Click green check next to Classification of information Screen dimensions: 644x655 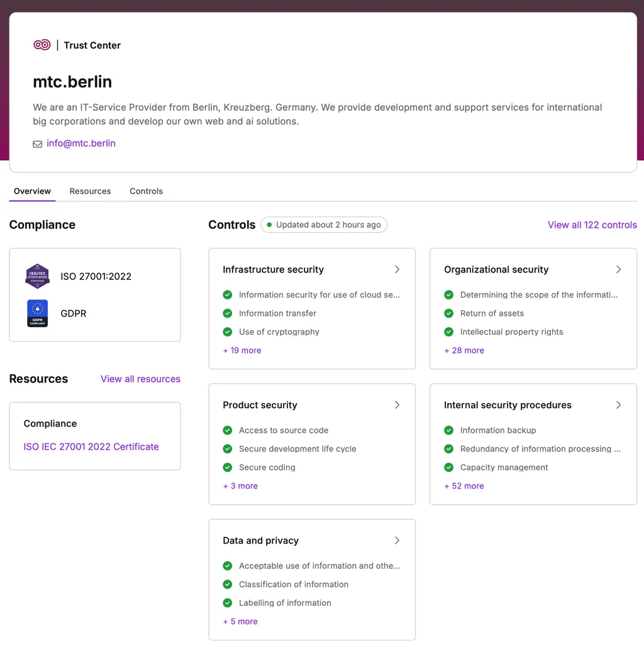point(228,585)
